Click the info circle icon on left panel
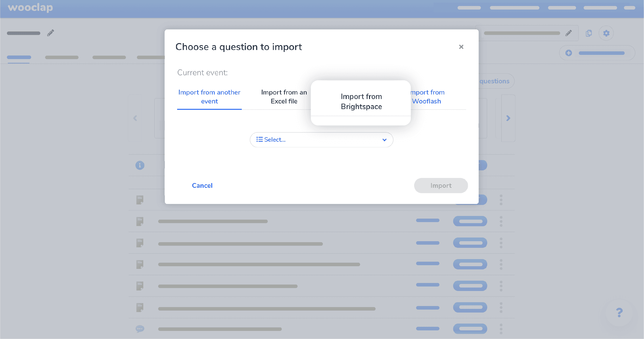 pyautogui.click(x=140, y=165)
